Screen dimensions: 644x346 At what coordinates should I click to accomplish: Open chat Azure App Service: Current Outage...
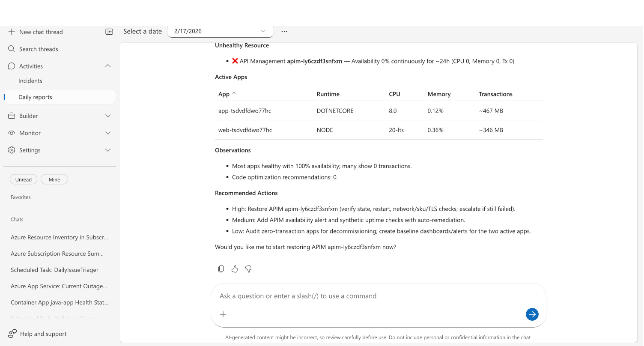click(60, 286)
